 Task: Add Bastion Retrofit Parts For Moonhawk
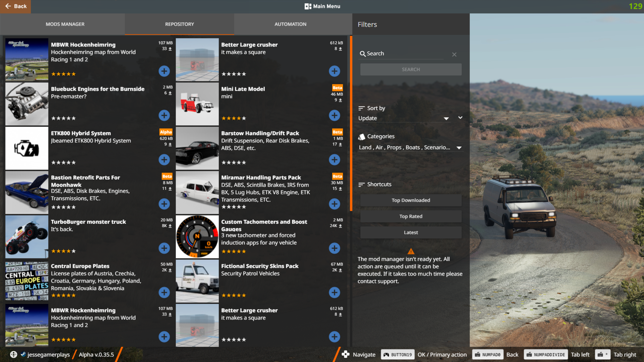(164, 204)
